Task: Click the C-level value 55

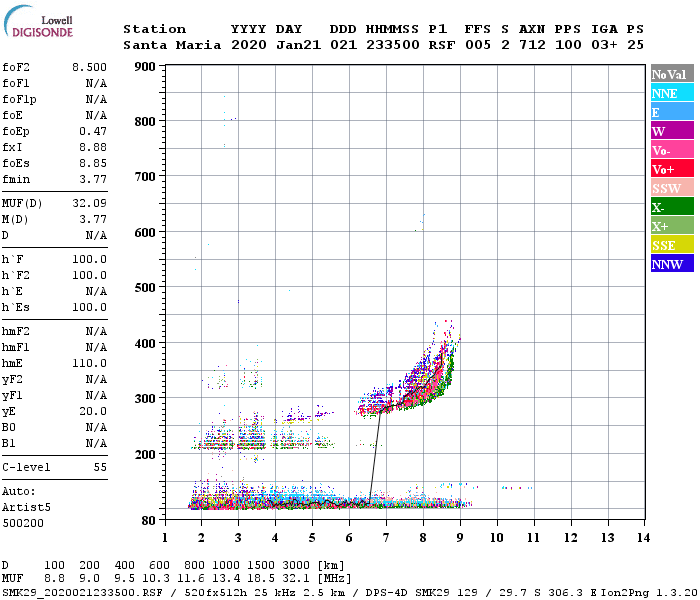Action: (x=100, y=467)
